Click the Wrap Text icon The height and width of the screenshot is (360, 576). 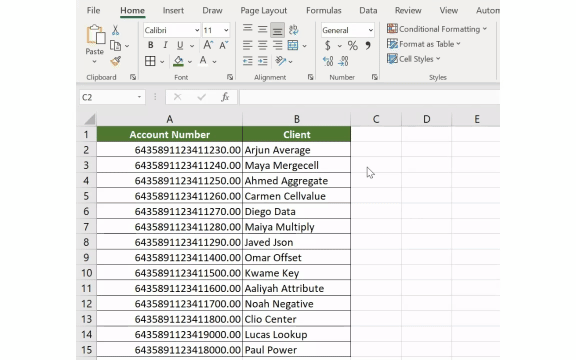click(293, 29)
